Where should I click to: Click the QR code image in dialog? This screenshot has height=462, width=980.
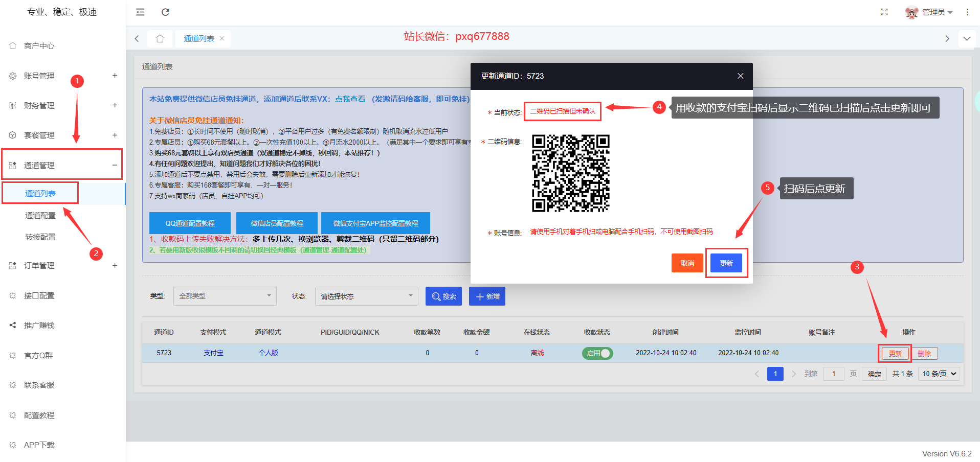coord(570,173)
